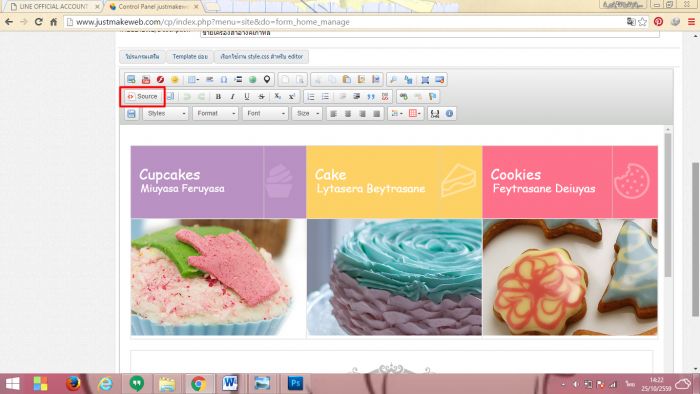The height and width of the screenshot is (394, 700).
Task: Insert a YouTube video
Action: coord(146,80)
